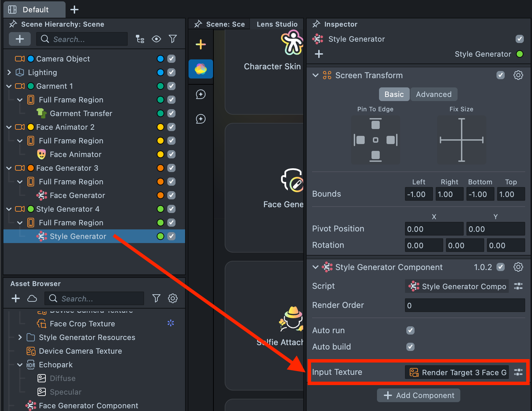Disable the Style Generator row checkbox
Screen dimensions: 532x411
click(171, 236)
